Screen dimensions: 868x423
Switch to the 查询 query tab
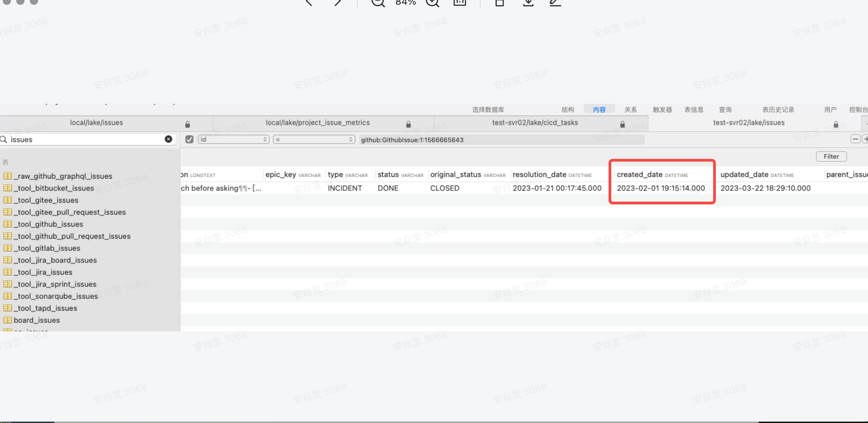[x=725, y=110]
